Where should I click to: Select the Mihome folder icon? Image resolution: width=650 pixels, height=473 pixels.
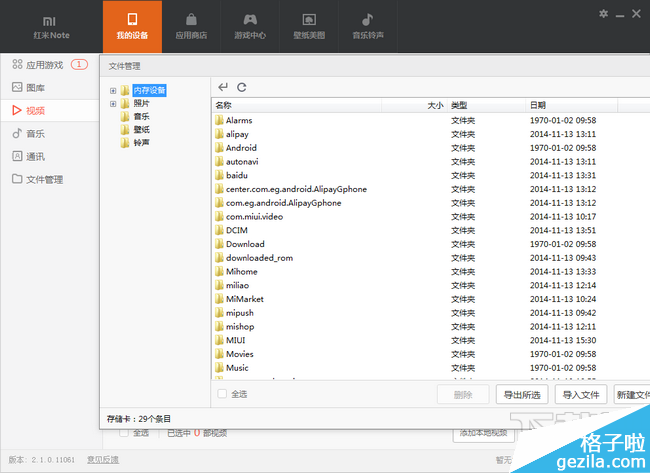pos(219,272)
